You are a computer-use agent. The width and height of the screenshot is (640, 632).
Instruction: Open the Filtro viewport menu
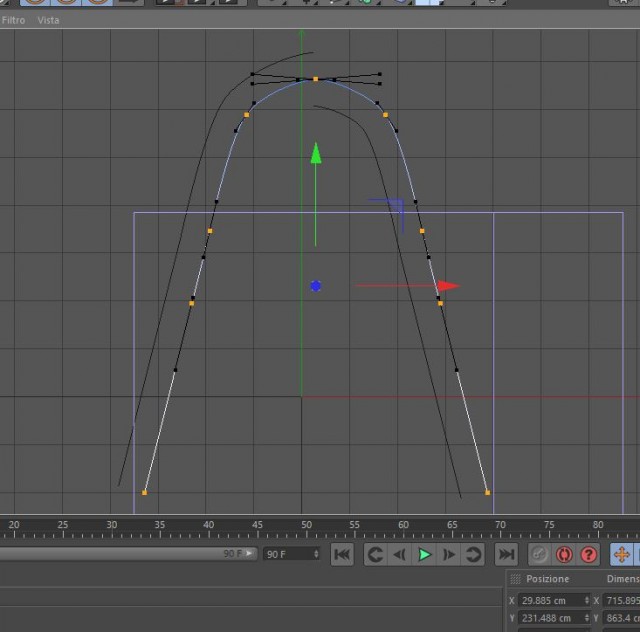13,20
